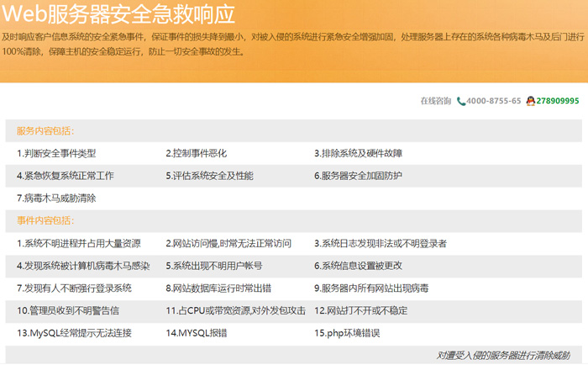Click 11.占CPU或带宽资源,对外发包攻击 entry
The image size is (588, 365).
(x=235, y=310)
